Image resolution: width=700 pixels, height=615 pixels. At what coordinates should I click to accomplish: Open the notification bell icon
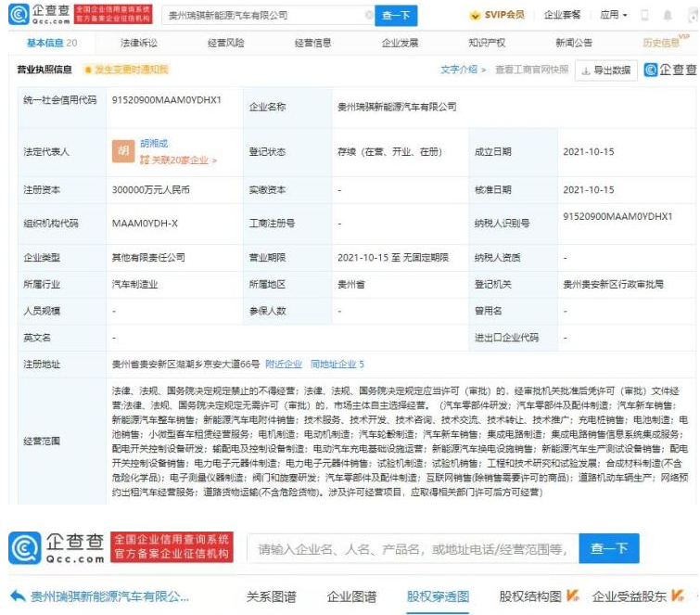[x=668, y=15]
